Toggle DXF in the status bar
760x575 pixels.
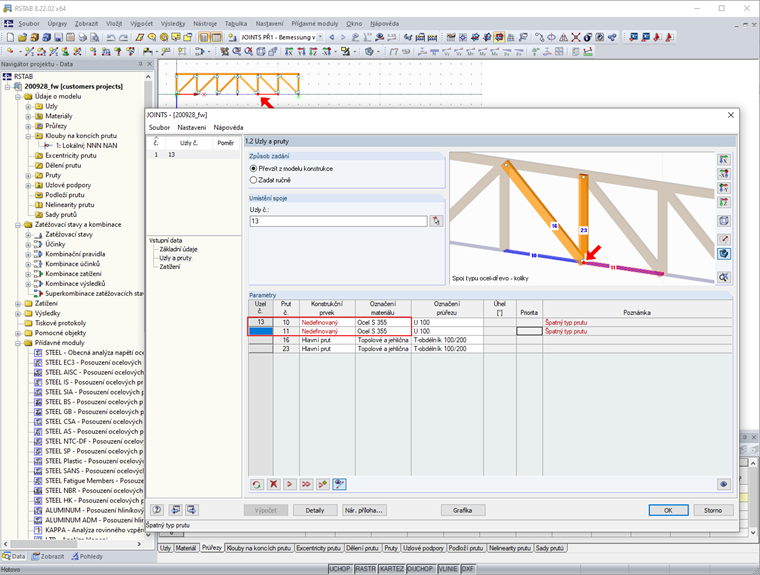point(468,569)
